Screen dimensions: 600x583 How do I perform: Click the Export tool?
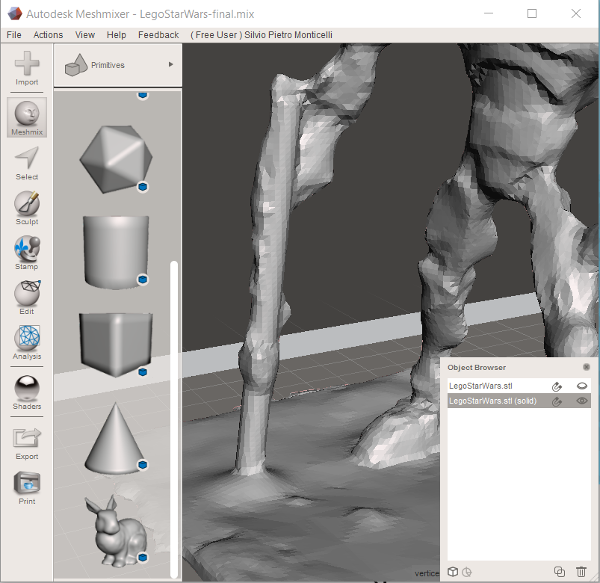[27, 443]
